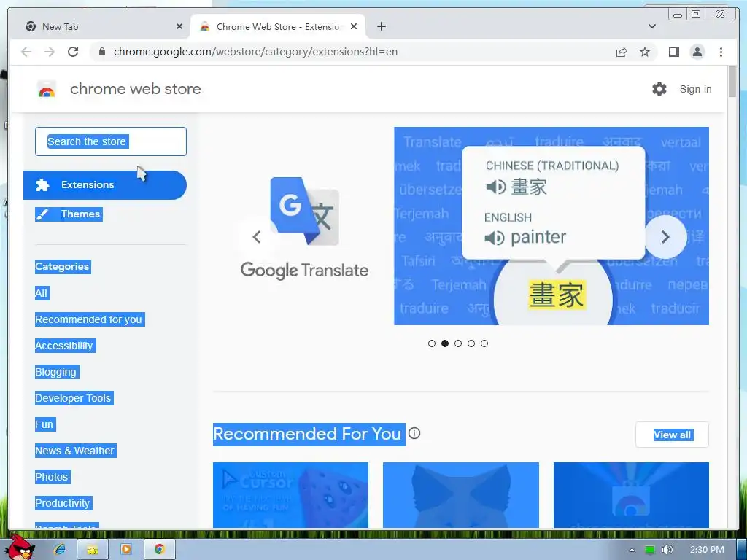747x560 pixels.
Task: Go to third carousel slide dot
Action: [x=458, y=343]
